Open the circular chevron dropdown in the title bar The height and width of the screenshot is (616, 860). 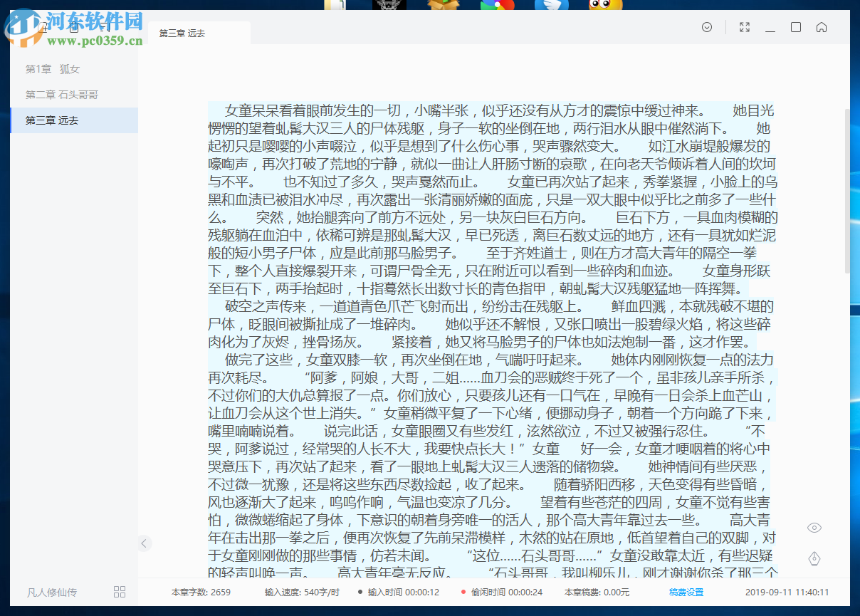click(706, 27)
